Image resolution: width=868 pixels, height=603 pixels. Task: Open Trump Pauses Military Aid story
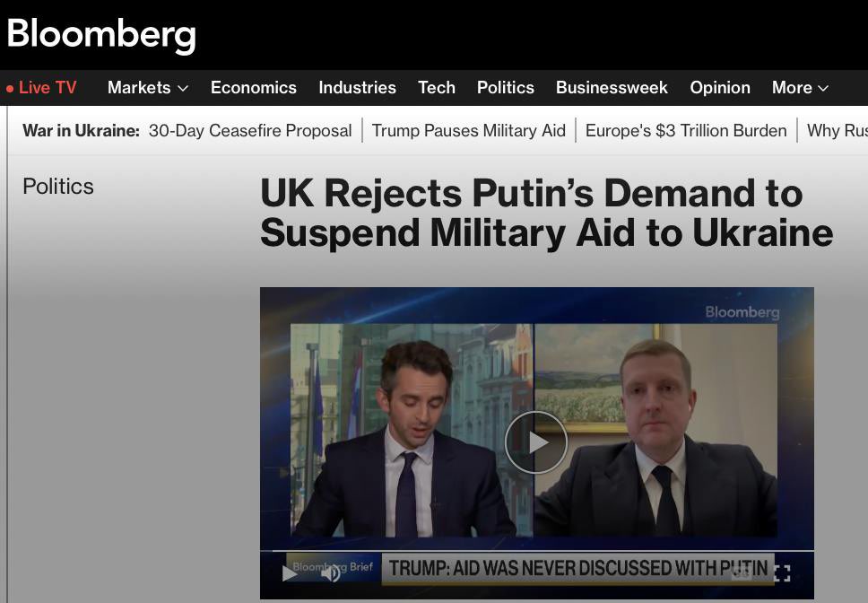[468, 131]
